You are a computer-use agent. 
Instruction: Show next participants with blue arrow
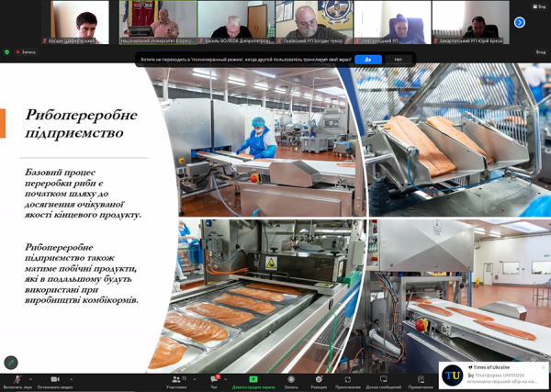click(520, 22)
